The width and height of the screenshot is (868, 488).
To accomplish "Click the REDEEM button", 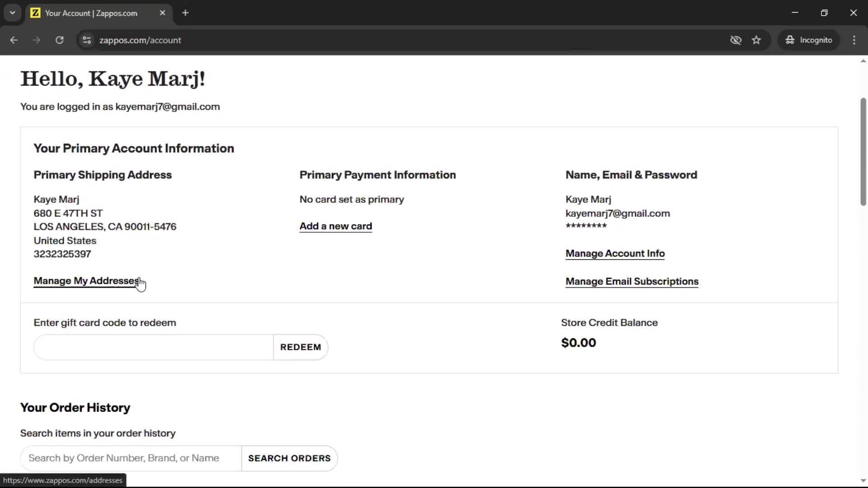I will (301, 347).
